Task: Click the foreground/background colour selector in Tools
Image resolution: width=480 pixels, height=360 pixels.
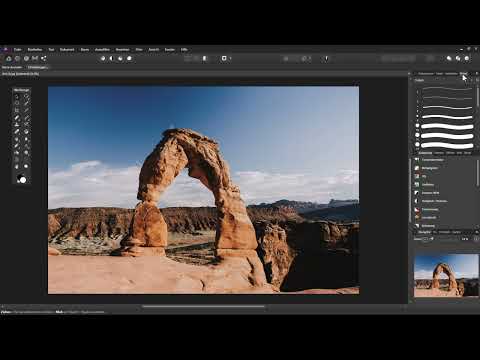Action: pyautogui.click(x=21, y=179)
